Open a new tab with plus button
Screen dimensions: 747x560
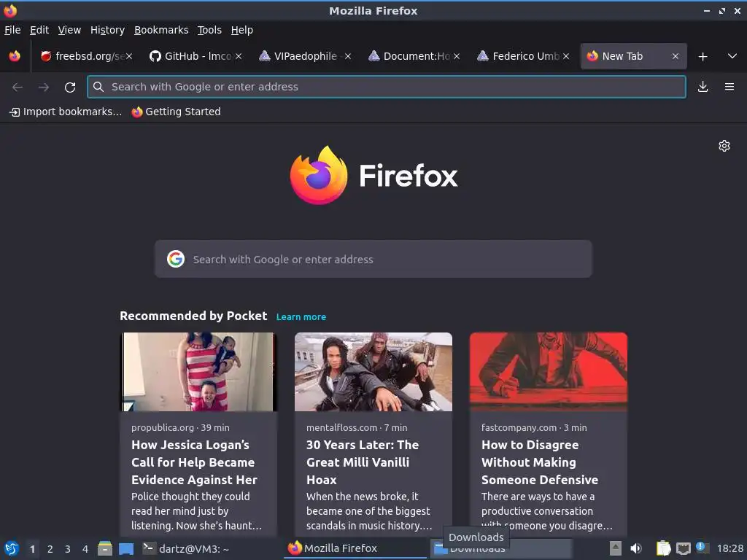tap(703, 57)
